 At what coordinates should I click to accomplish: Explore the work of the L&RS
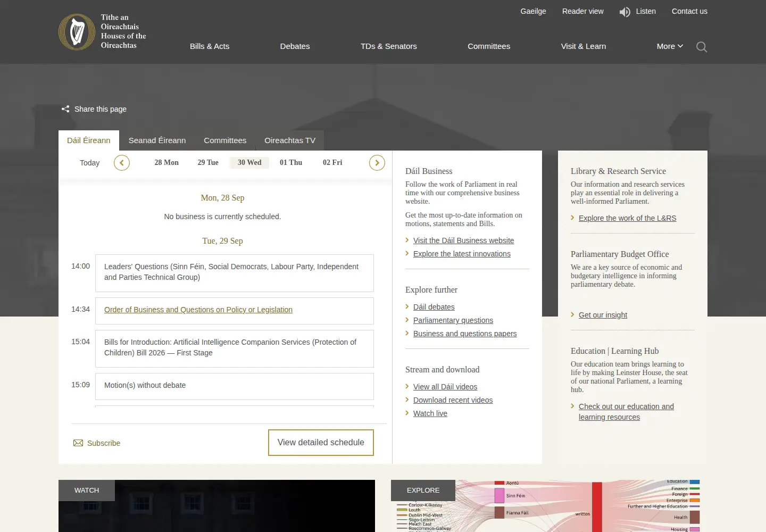[627, 218]
